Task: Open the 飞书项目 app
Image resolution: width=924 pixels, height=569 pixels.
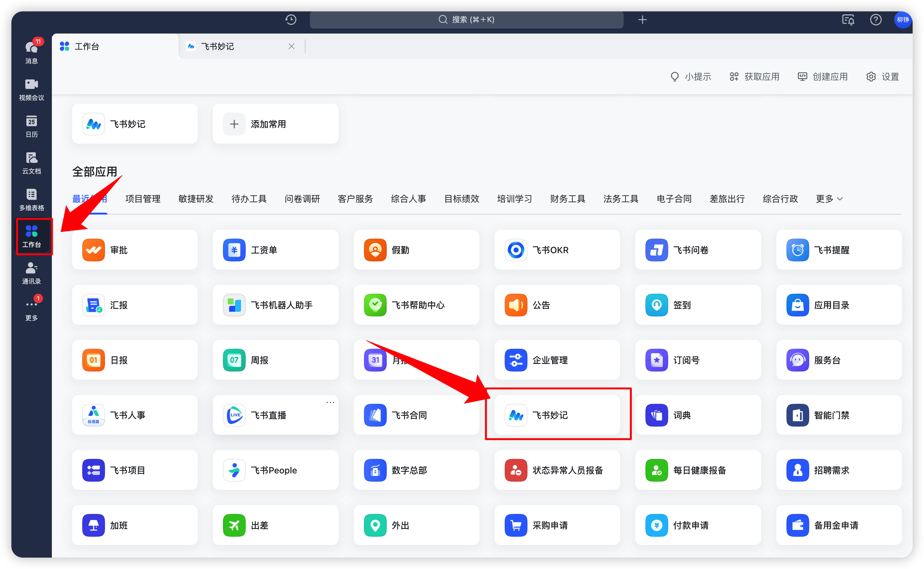Action: coord(135,470)
